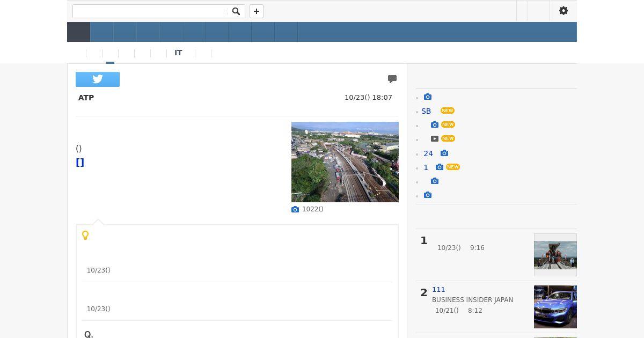This screenshot has height=338, width=644.
Task: Click the Q. heading text
Action: [x=89, y=334]
